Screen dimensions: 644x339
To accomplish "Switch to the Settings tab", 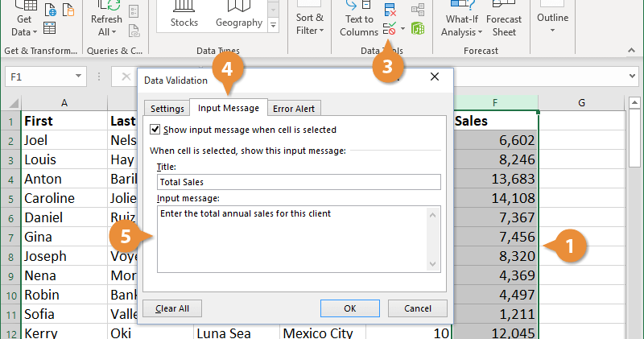I will (167, 109).
